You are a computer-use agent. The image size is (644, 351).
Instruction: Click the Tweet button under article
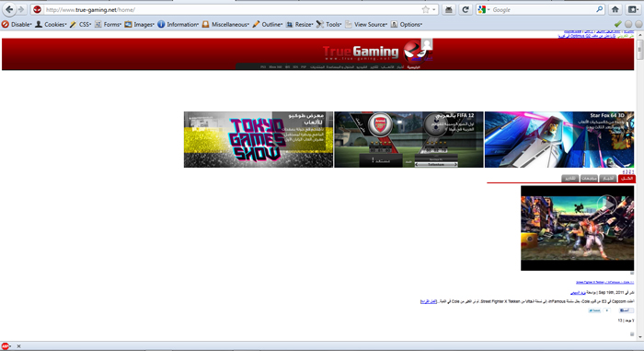pyautogui.click(x=594, y=310)
